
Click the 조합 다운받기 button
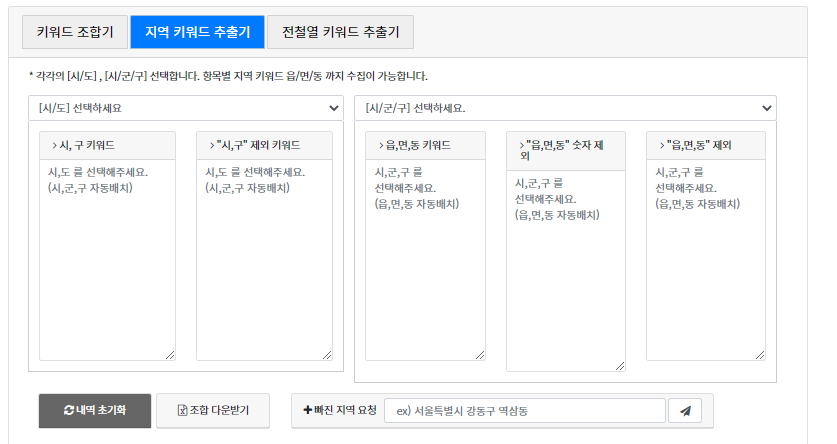213,410
